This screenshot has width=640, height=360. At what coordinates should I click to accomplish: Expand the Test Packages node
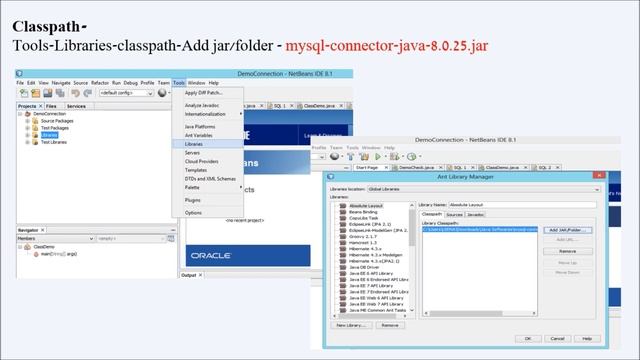pyautogui.click(x=27, y=128)
